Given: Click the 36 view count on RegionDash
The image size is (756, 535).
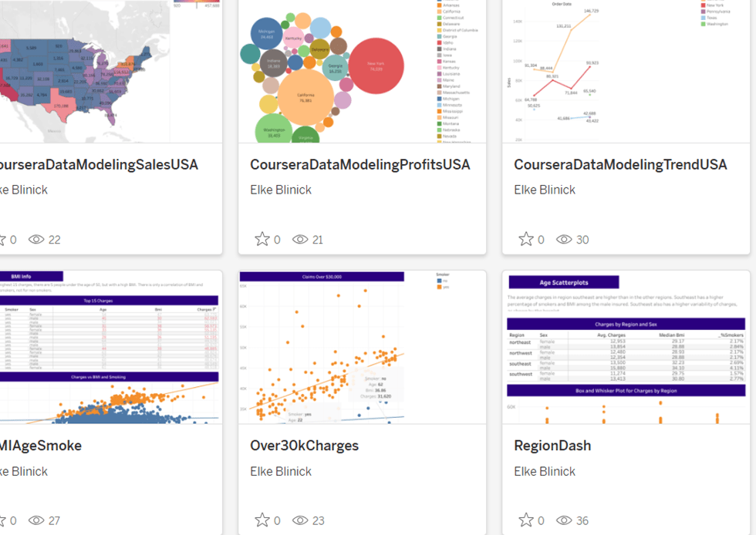Looking at the screenshot, I should click(582, 520).
